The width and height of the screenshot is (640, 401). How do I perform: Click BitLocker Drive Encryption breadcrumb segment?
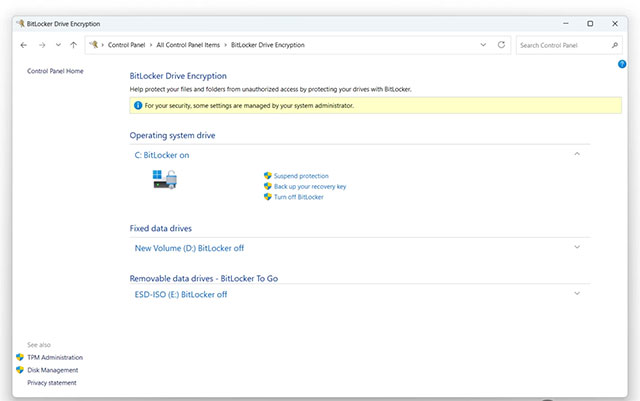pyautogui.click(x=268, y=45)
